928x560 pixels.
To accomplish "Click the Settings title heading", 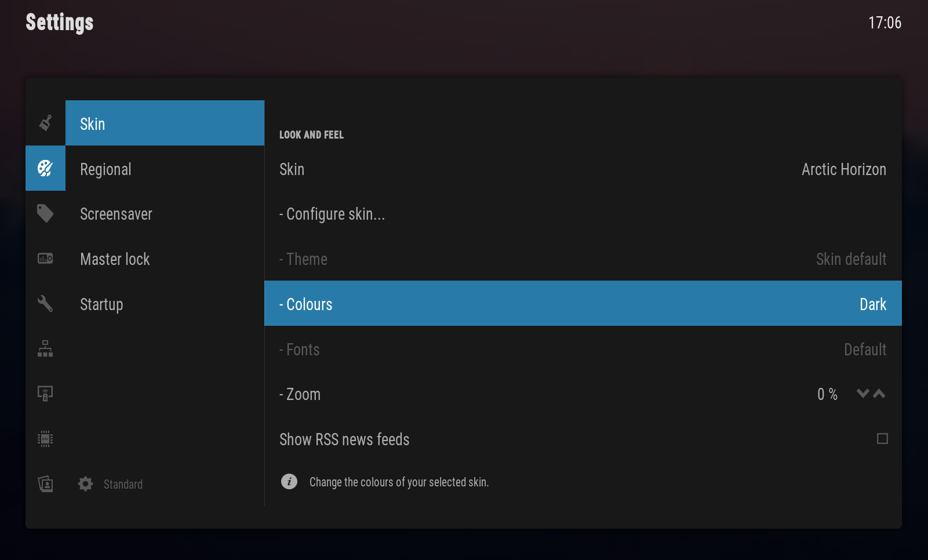I will click(x=60, y=23).
